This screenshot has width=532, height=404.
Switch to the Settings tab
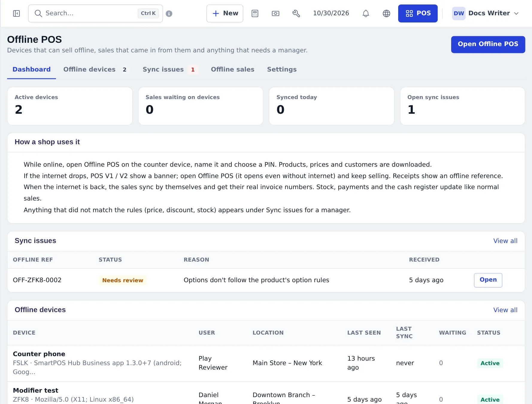pyautogui.click(x=282, y=69)
